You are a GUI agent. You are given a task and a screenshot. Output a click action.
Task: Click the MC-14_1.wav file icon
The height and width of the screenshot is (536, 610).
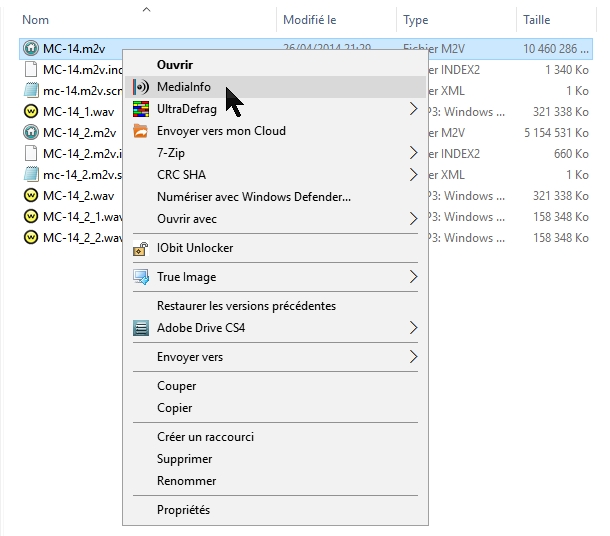30,111
